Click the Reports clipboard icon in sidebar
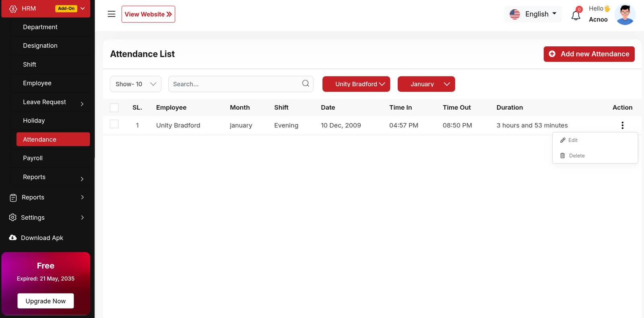This screenshot has width=644, height=318. (13, 197)
